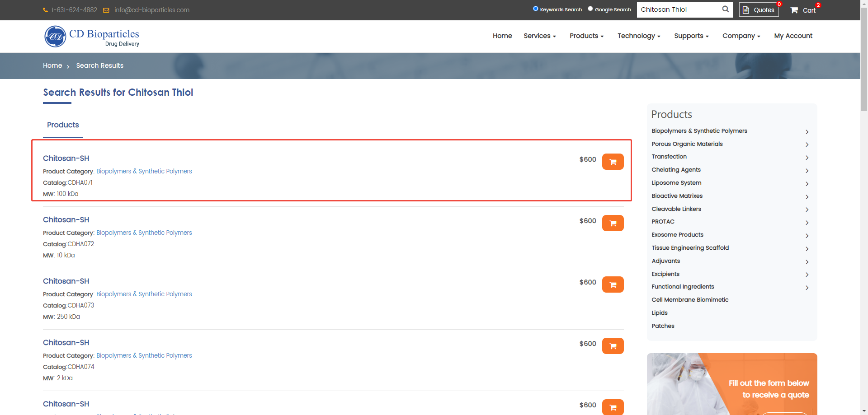
Task: Expand the Chelating Agents chevron
Action: coord(807,171)
